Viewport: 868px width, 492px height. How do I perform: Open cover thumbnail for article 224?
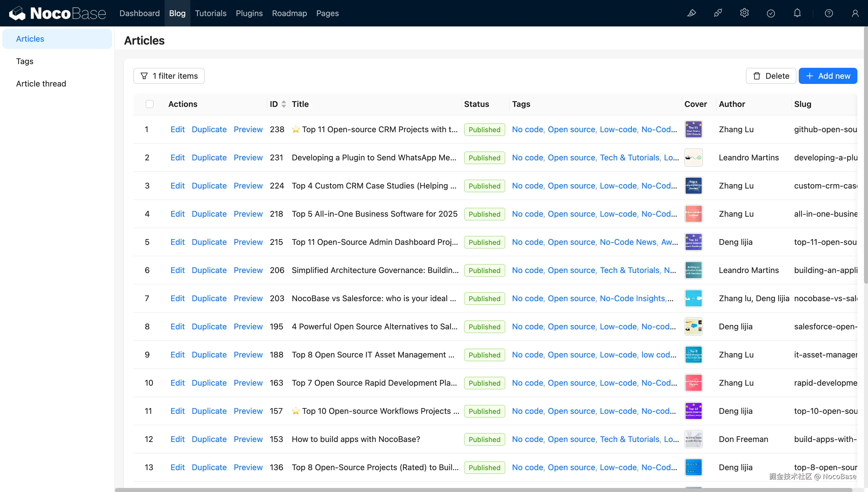click(693, 186)
